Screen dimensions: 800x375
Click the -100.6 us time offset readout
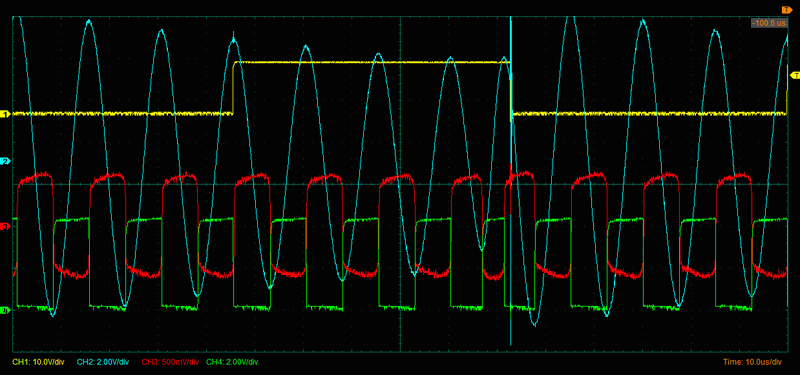tap(769, 23)
